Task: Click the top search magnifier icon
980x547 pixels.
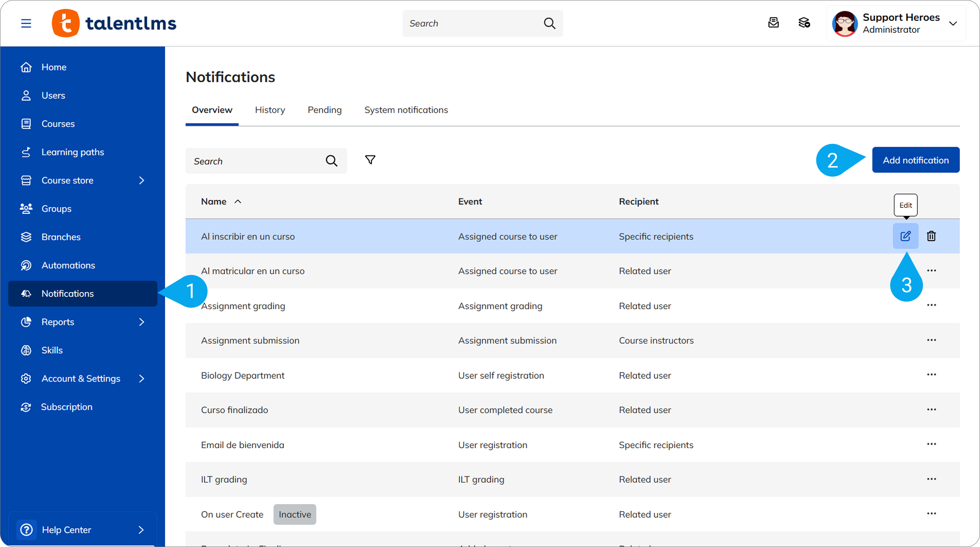Action: tap(549, 23)
